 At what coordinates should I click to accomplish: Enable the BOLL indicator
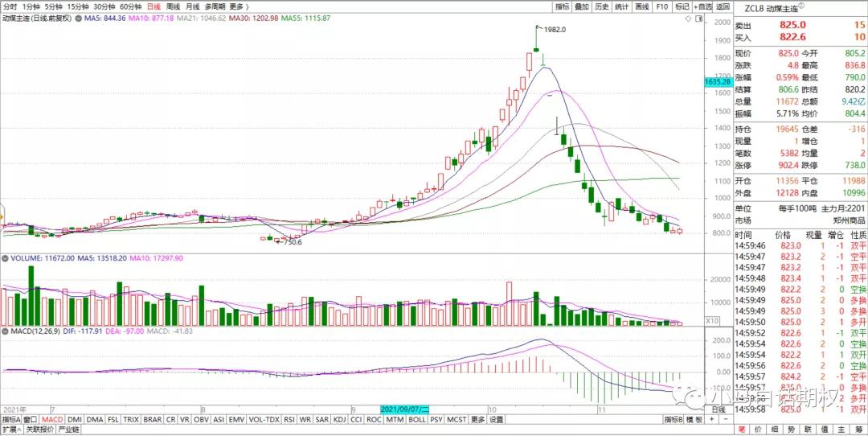click(416, 419)
